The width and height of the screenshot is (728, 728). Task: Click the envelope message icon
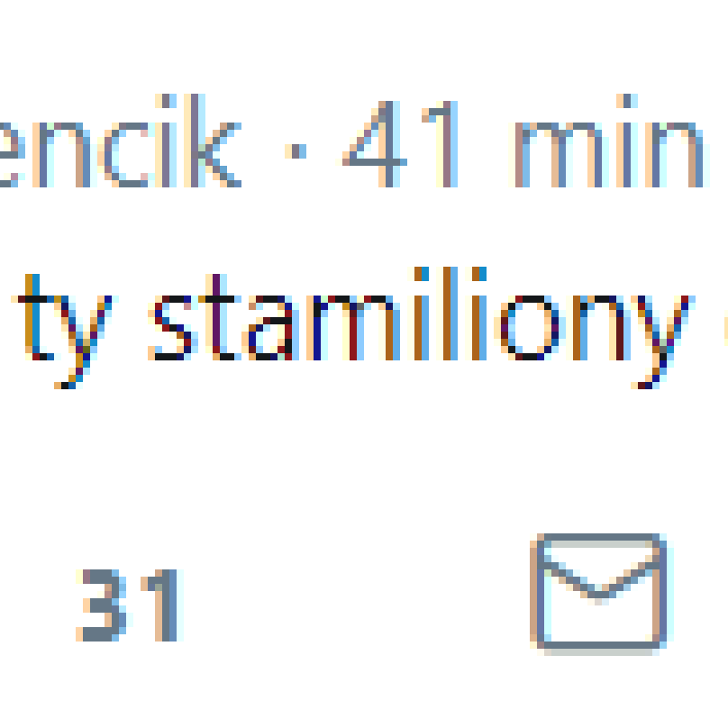tap(601, 594)
